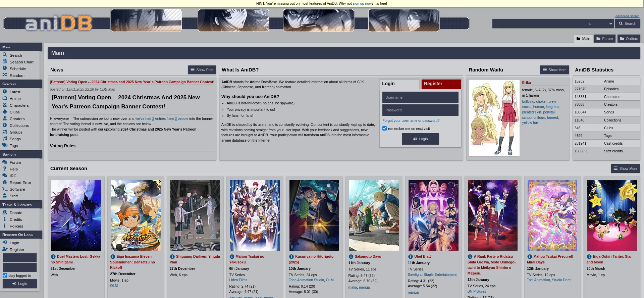Click the Anime TV icon in sidebar
This screenshot has width=644, height=298.
coord(5,98)
